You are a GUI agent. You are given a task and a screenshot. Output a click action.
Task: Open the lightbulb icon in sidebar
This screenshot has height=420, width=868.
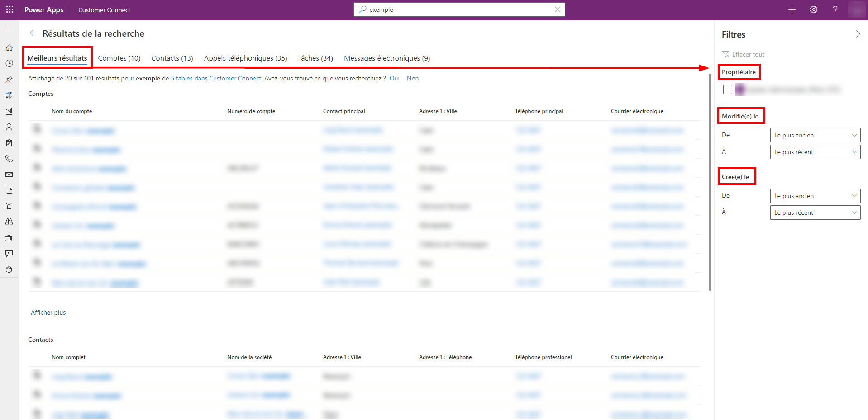[x=9, y=206]
